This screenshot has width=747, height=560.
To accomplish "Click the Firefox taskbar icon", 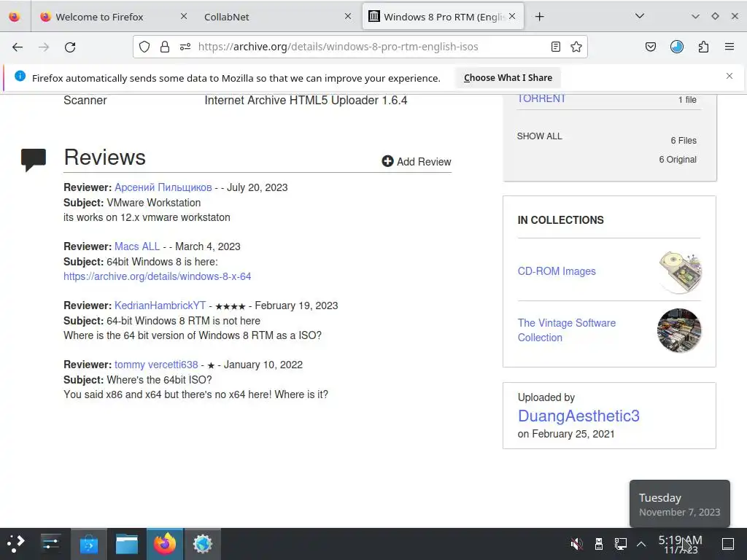I will pos(165,544).
